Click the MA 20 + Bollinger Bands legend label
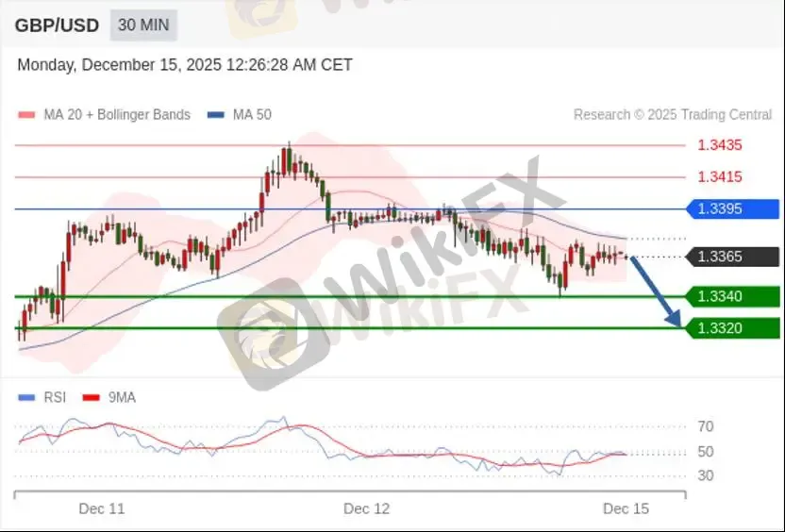Screen dimensions: 785x532 click(x=117, y=115)
